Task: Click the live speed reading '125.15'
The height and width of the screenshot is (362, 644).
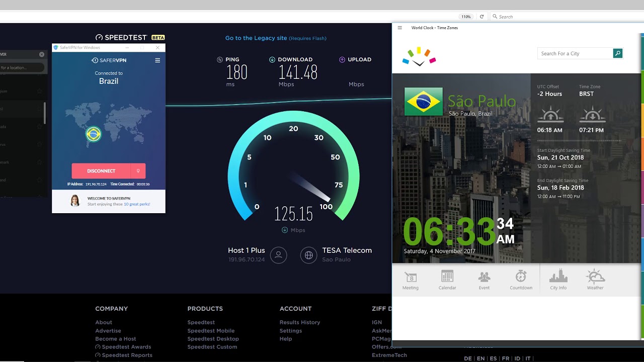Action: pos(294,214)
